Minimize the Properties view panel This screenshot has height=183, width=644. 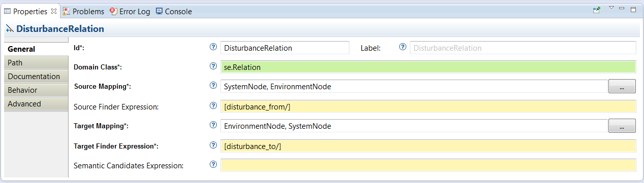(622, 9)
